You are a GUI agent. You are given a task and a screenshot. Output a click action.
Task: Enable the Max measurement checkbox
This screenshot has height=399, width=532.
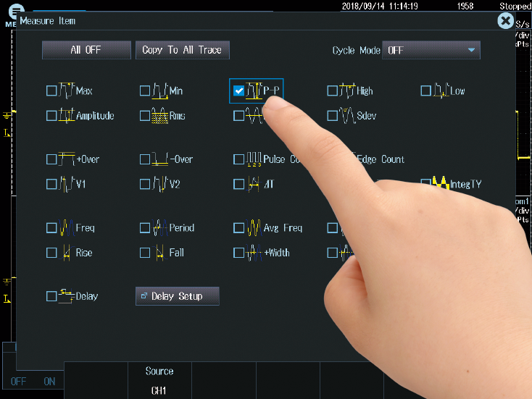tap(51, 91)
